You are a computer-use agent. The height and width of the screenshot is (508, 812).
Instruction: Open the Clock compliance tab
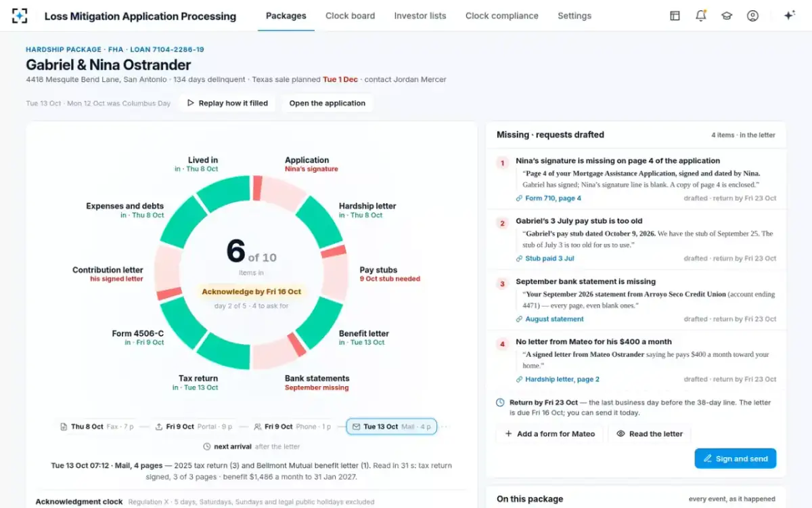(x=502, y=16)
